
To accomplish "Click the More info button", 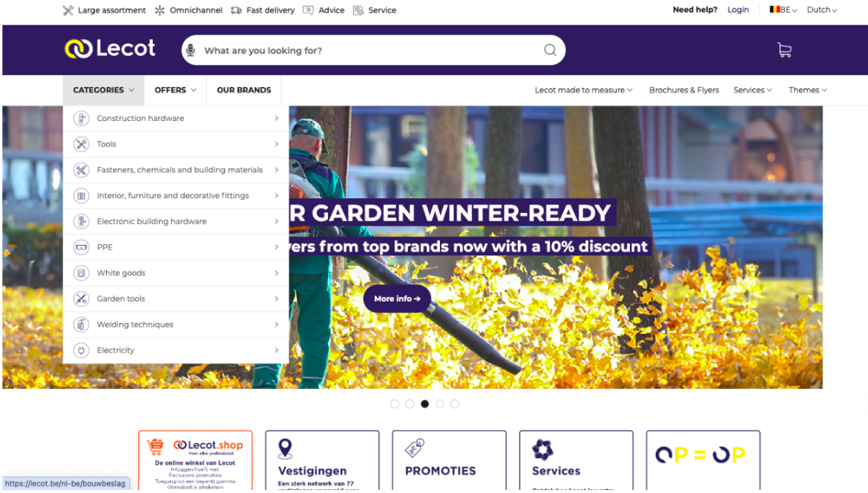I will tap(397, 298).
